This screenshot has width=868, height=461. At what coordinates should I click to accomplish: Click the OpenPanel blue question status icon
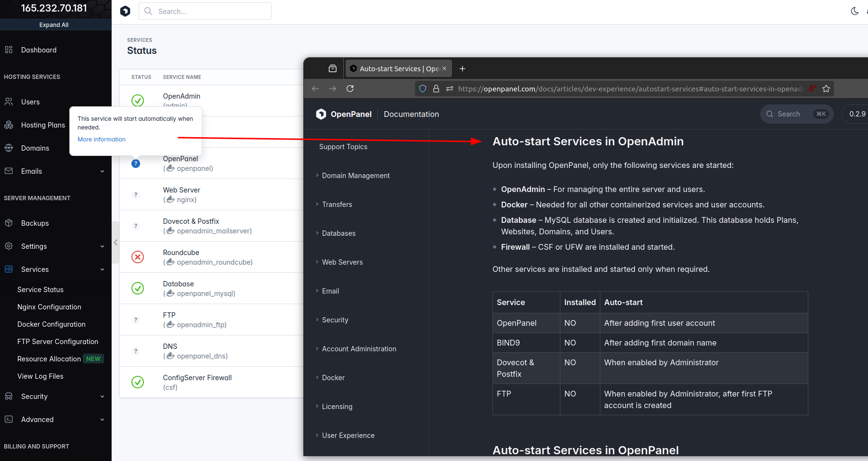136,164
